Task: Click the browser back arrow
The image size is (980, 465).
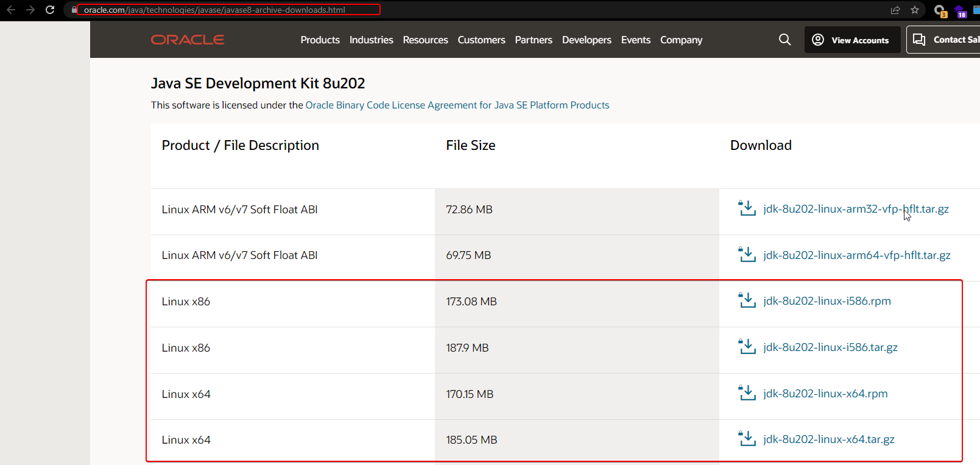Action: (11, 10)
